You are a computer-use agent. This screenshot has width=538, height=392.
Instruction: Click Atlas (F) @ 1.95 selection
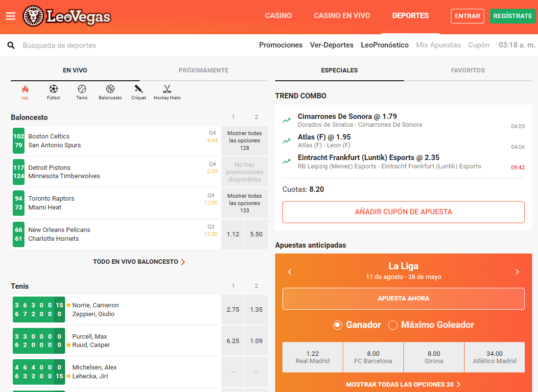(x=324, y=137)
